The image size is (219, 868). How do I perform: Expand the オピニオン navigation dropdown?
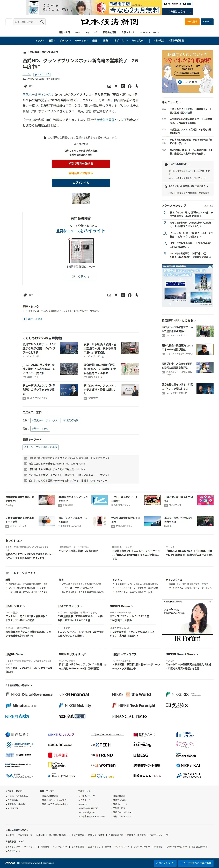121,40
